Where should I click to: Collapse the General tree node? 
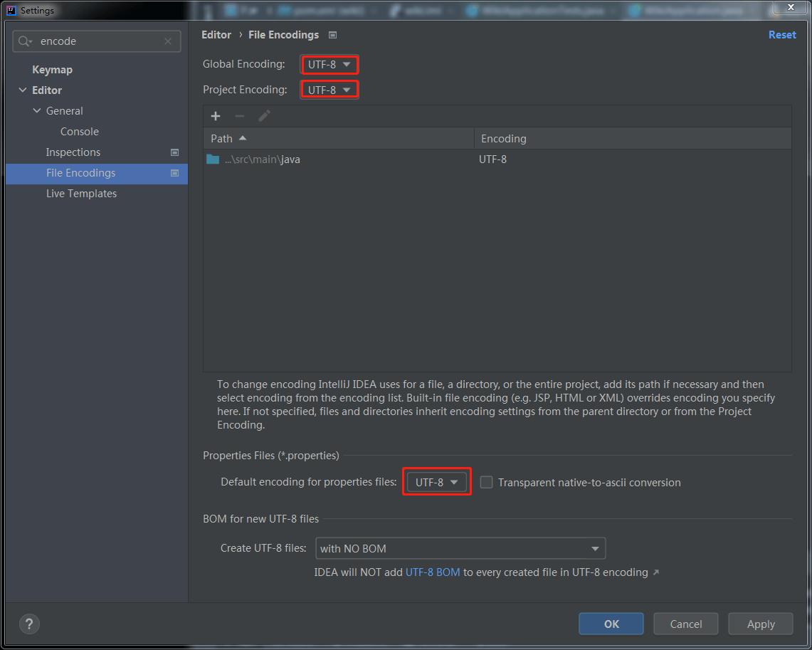coord(37,111)
